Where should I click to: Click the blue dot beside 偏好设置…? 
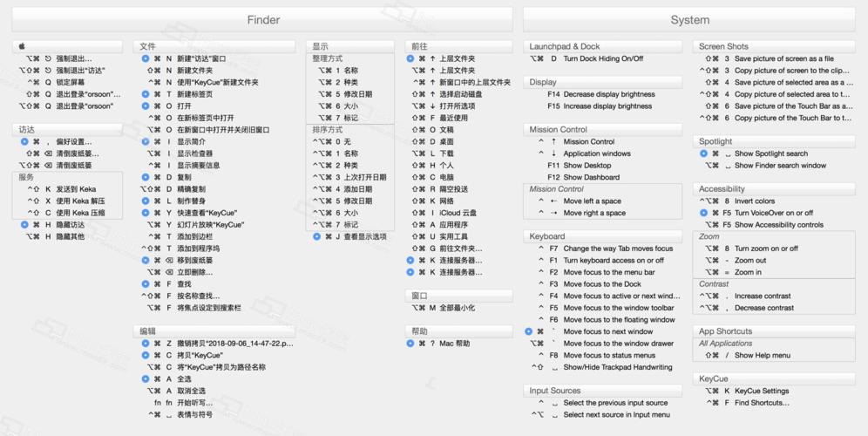(24, 142)
